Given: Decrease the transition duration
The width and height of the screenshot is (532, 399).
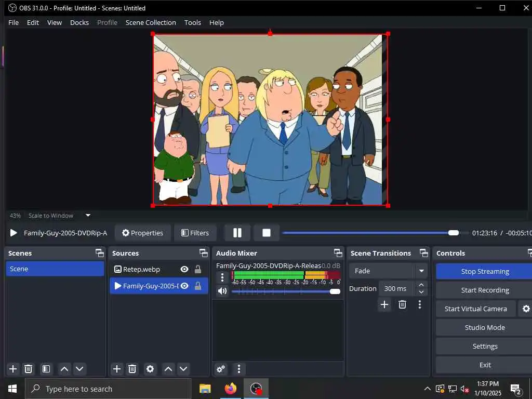Looking at the screenshot, I should 421,292.
